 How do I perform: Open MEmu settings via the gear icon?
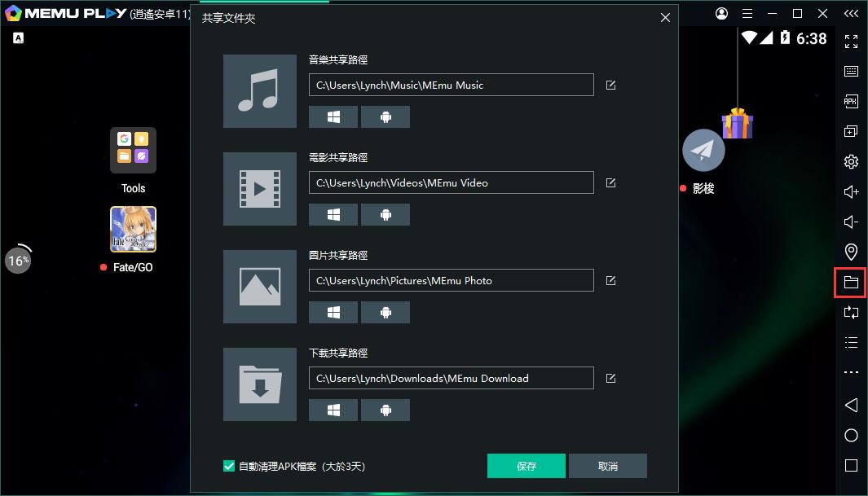tap(851, 161)
